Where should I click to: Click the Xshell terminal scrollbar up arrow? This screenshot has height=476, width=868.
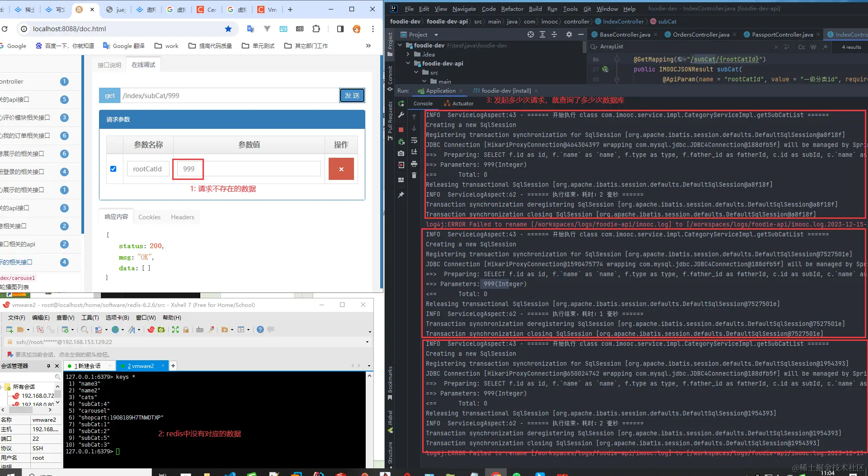click(369, 376)
